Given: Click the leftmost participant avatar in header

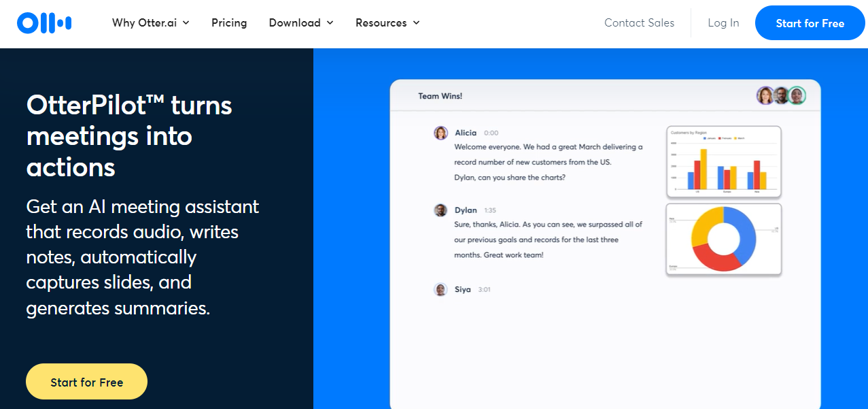Looking at the screenshot, I should [765, 96].
